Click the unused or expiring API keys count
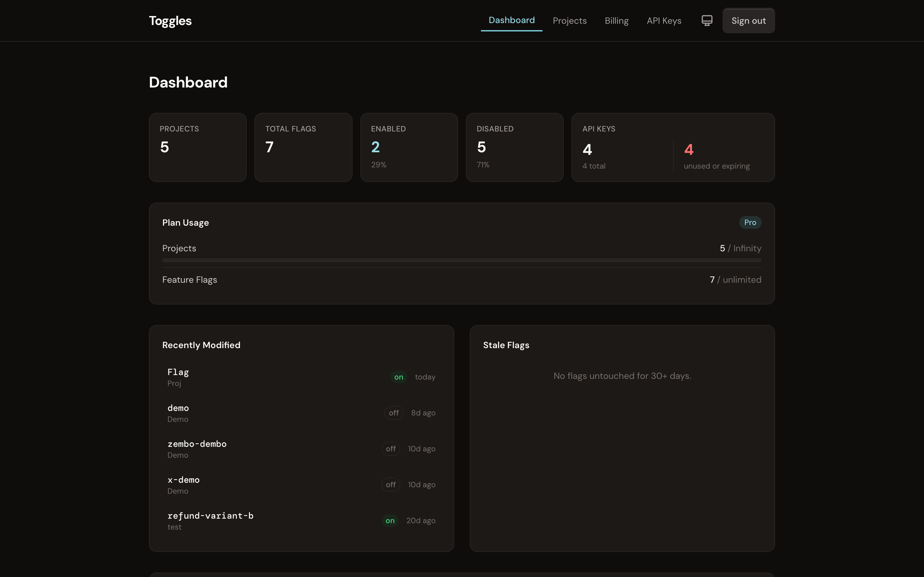Screen dimensions: 924x577 [688, 149]
